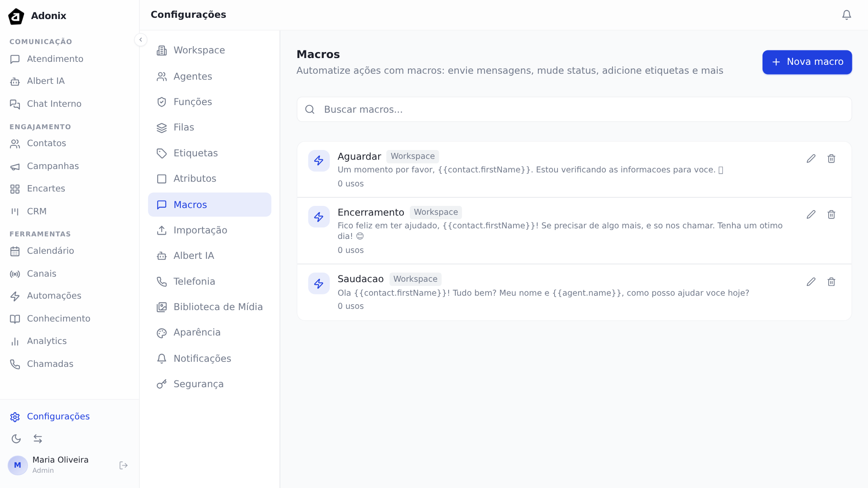Open the Telefonia settings icon
This screenshot has width=868, height=488.
tap(161, 281)
